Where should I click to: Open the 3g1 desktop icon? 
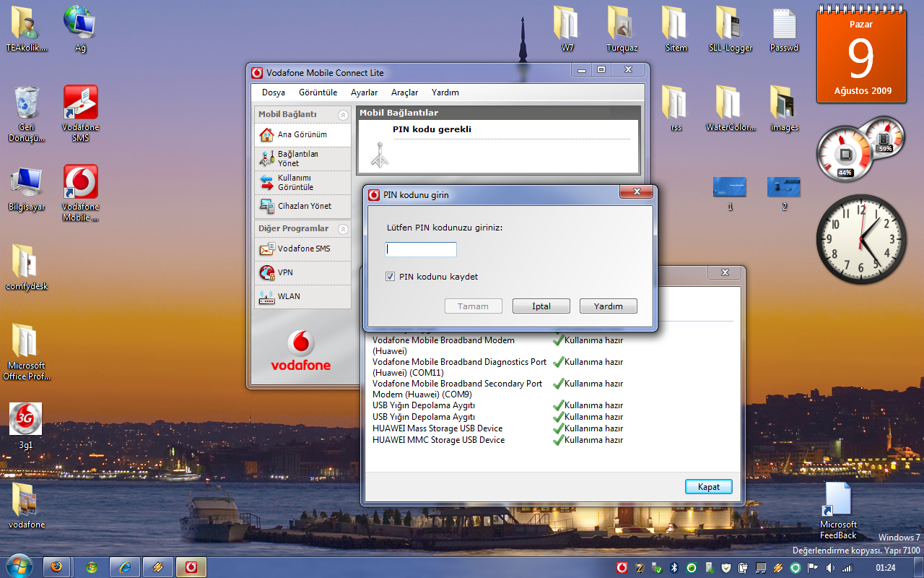click(x=26, y=426)
